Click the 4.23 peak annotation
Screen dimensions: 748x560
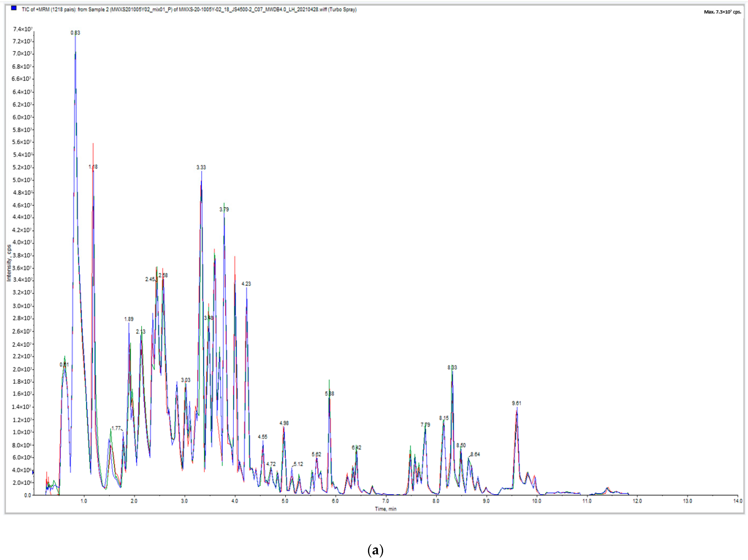246,284
